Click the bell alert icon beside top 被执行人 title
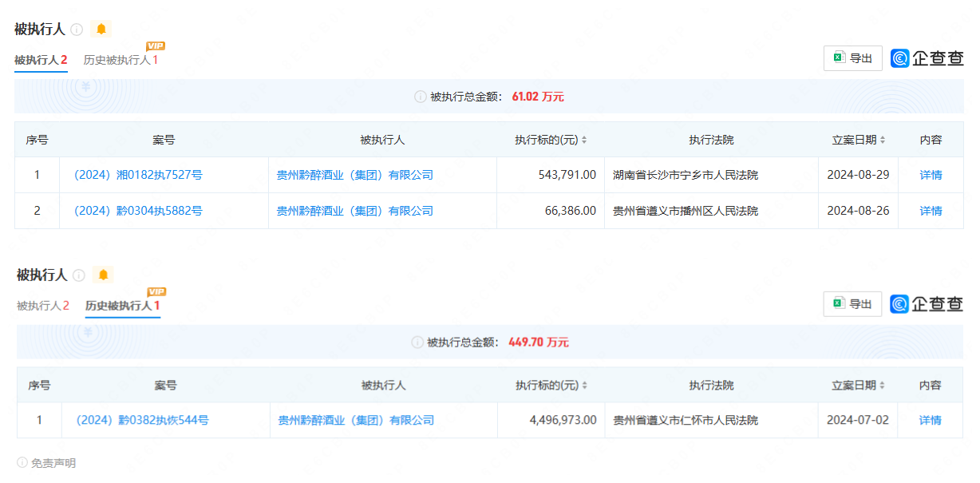 pos(101,30)
